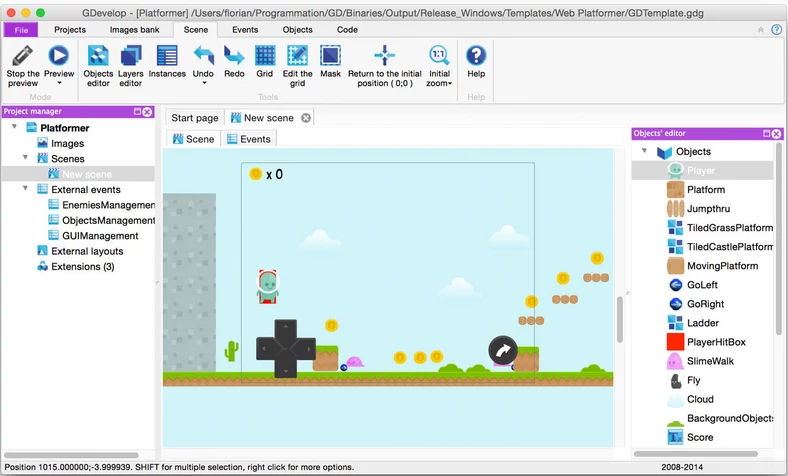Click the purple File button

point(21,30)
